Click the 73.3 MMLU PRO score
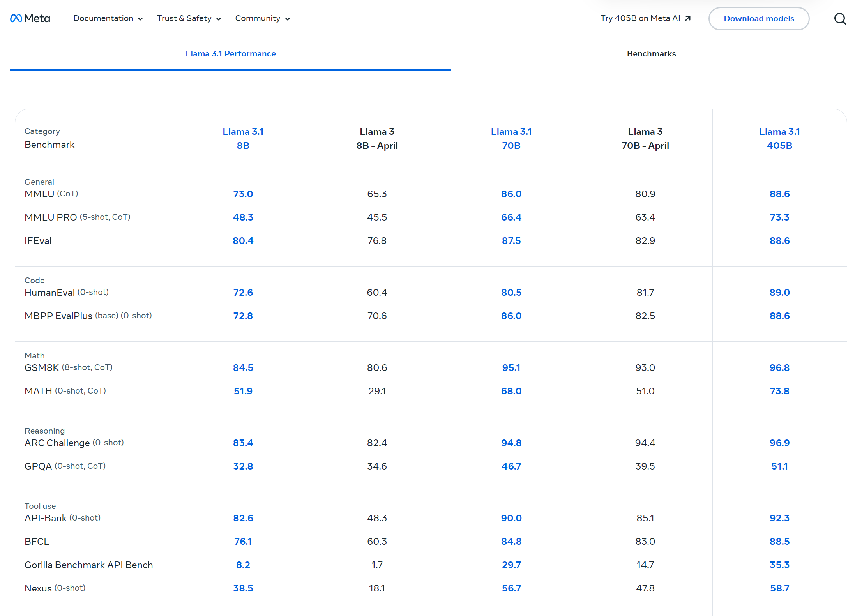 tap(779, 217)
